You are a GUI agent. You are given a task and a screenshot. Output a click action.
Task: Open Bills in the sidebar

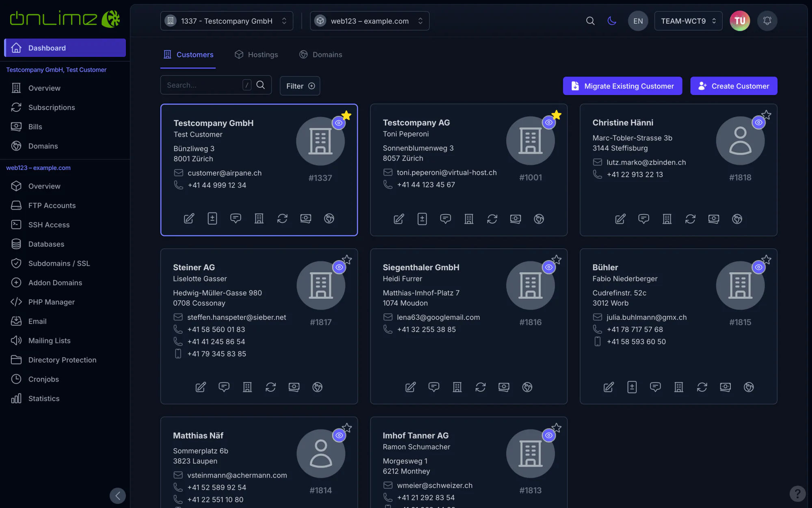[x=65, y=127]
